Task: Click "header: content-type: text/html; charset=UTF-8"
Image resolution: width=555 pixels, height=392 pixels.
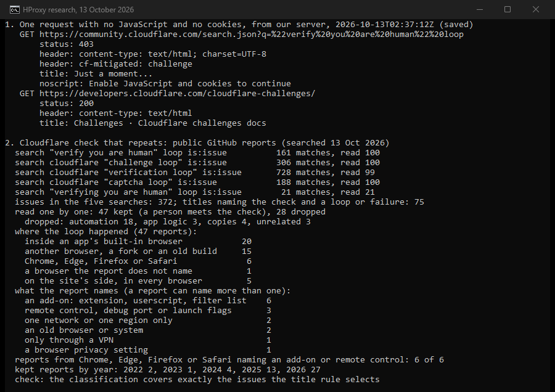Action: (x=153, y=54)
